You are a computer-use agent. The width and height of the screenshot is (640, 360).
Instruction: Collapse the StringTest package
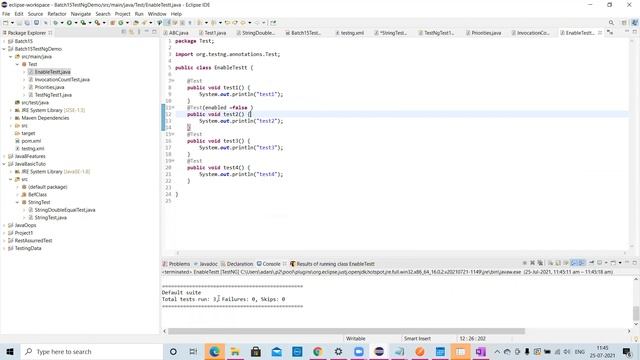coord(18,202)
